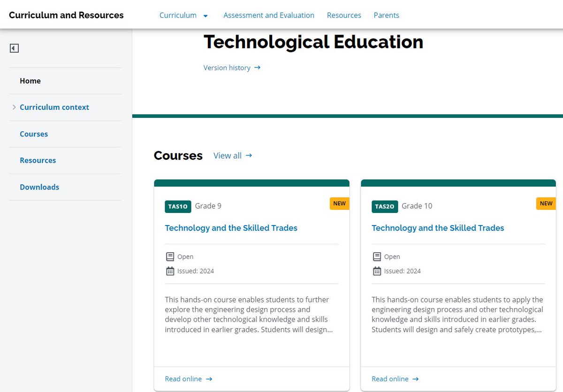Click the TAS2O course description paragraph

point(457,315)
